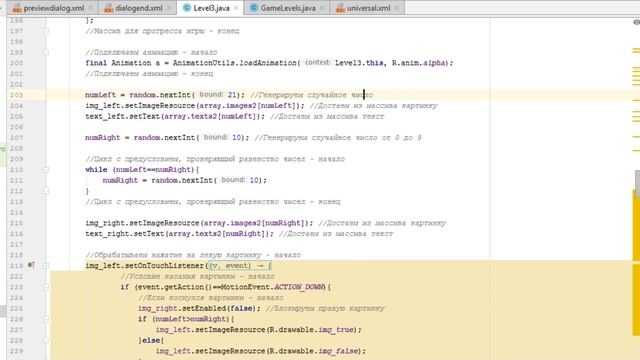Click 'numRight' variable on line 207
640x360 pixels.
pos(102,138)
